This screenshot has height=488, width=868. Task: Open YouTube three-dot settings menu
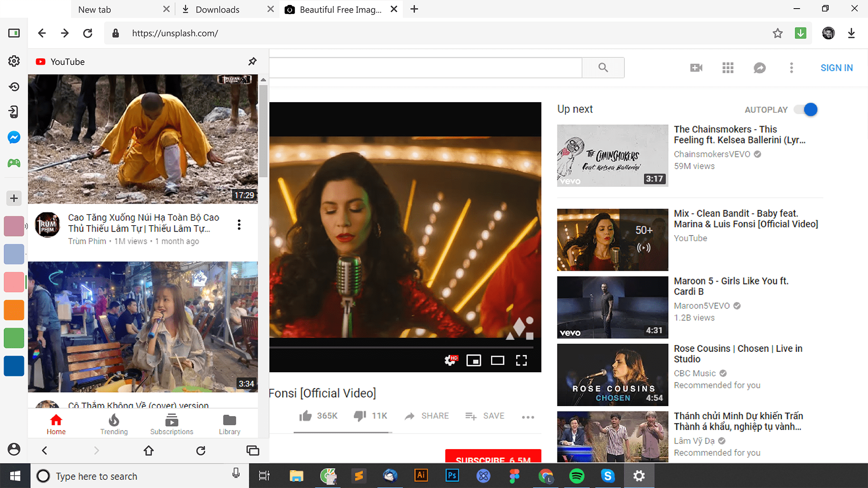click(791, 68)
